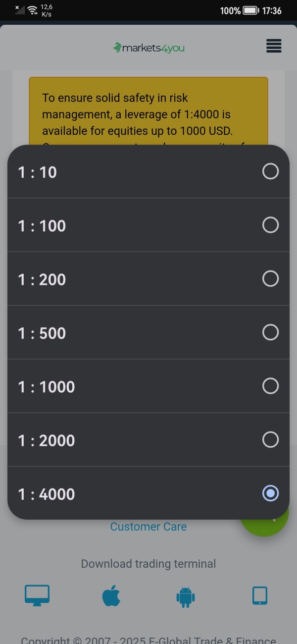Select the 1 : 500 radio button
This screenshot has height=644, width=297.
[270, 332]
